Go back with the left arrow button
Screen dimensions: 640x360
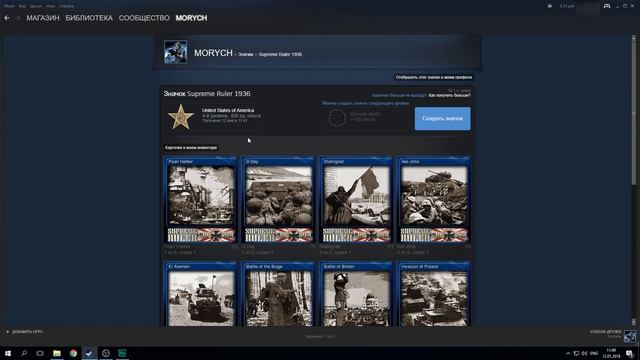7,18
